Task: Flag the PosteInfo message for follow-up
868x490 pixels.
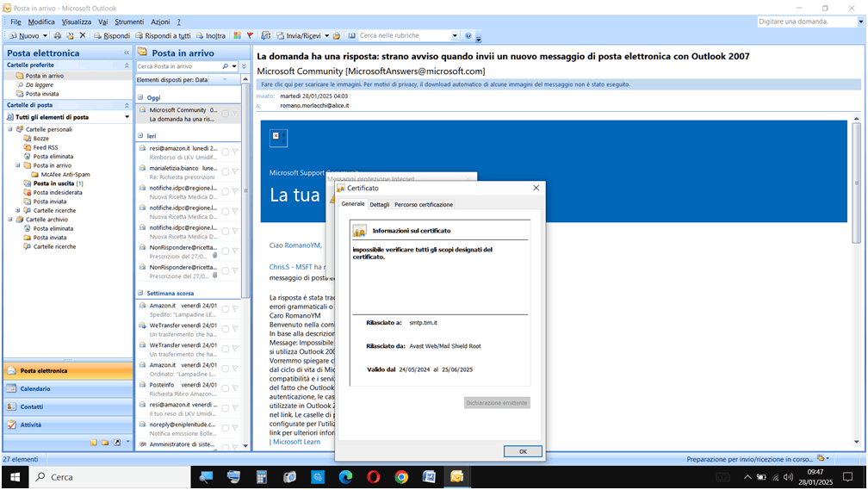Action: (235, 388)
